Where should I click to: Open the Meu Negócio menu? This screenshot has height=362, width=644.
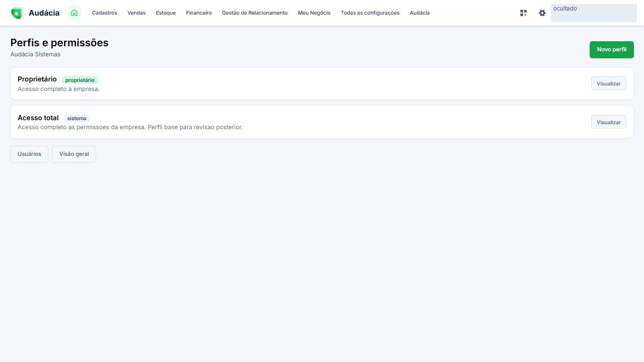[314, 13]
